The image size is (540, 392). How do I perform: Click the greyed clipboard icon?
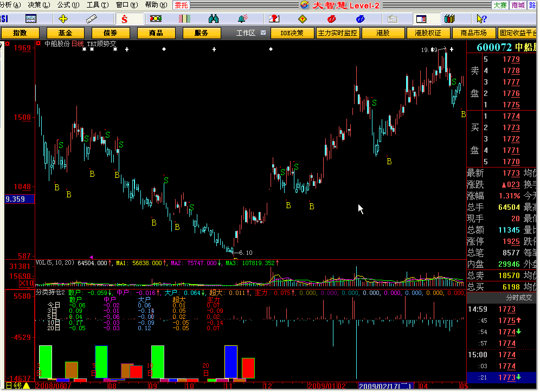coord(392,18)
